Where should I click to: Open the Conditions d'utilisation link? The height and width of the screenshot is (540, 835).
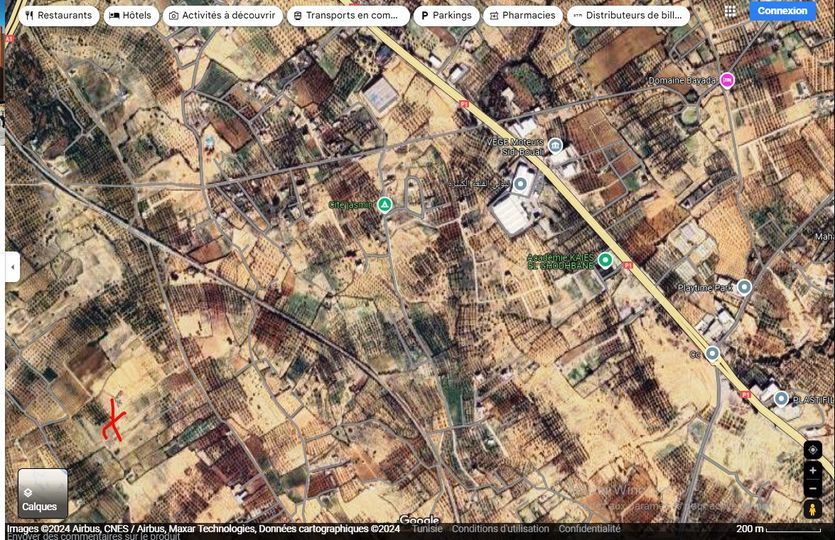pyautogui.click(x=500, y=529)
